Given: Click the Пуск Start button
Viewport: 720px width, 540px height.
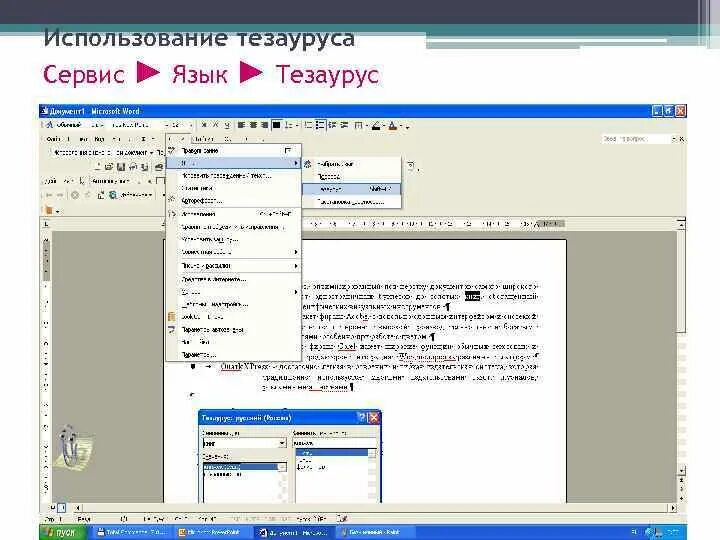Looking at the screenshot, I should (x=64, y=533).
